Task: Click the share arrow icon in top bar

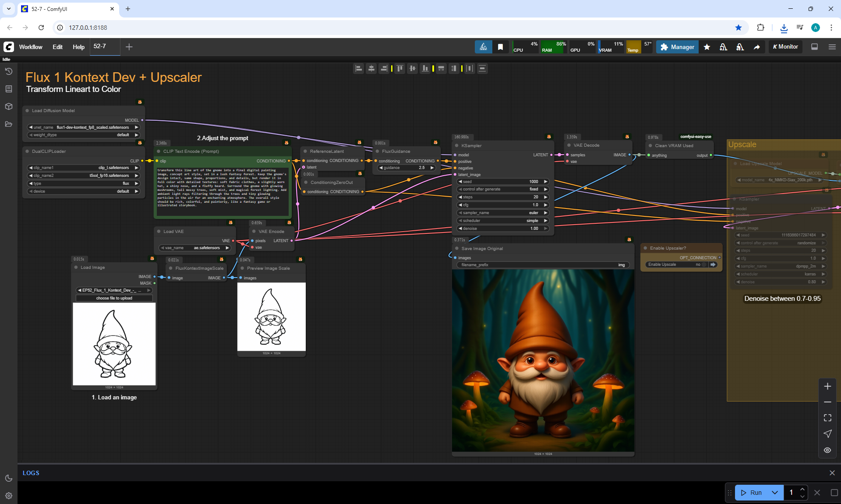Action: coord(756,47)
